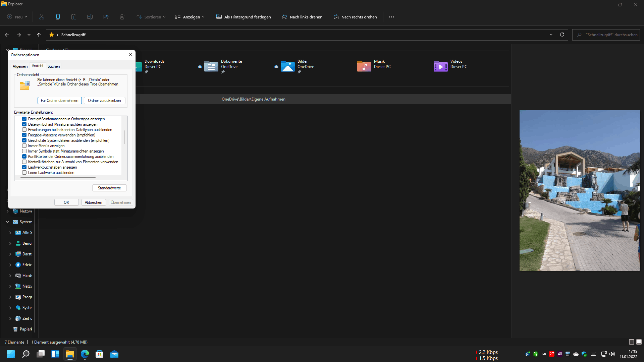This screenshot has height=362, width=644.
Task: Check 'Immer Menüs anzeigen' option
Action: (x=24, y=146)
